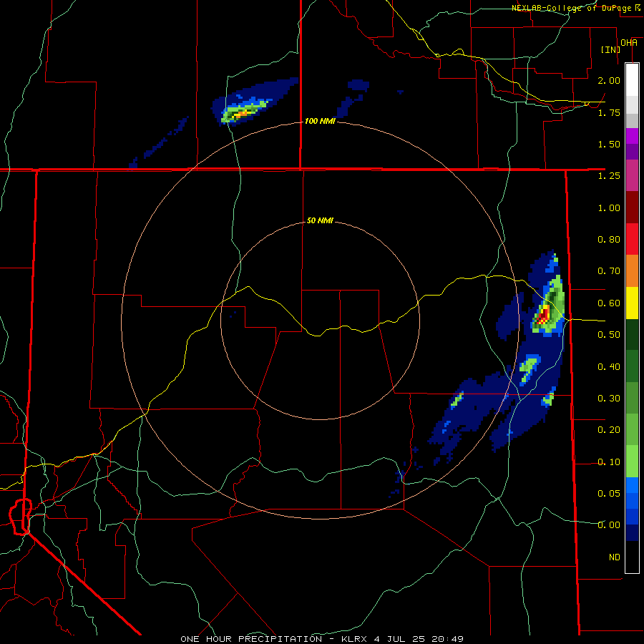The image size is (644, 644).
Task: Click the OHA product label
Action: pyautogui.click(x=629, y=43)
